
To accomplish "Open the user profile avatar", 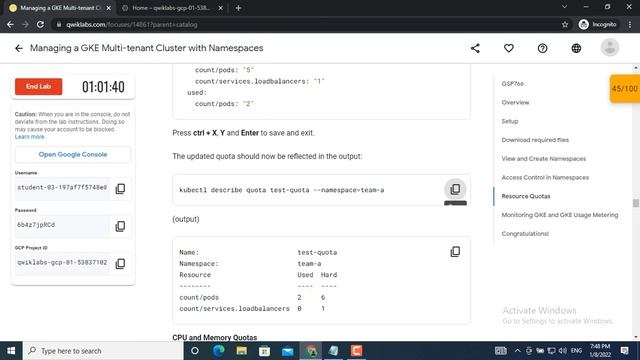I will tap(609, 47).
